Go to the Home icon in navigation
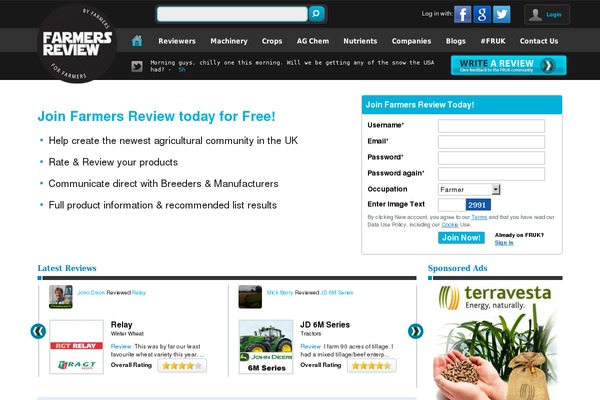600x400 pixels. [x=137, y=41]
